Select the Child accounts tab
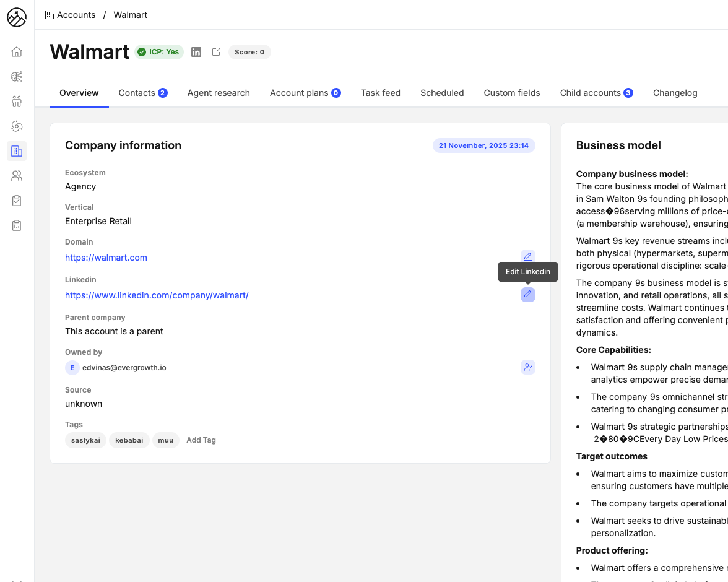 tap(596, 93)
